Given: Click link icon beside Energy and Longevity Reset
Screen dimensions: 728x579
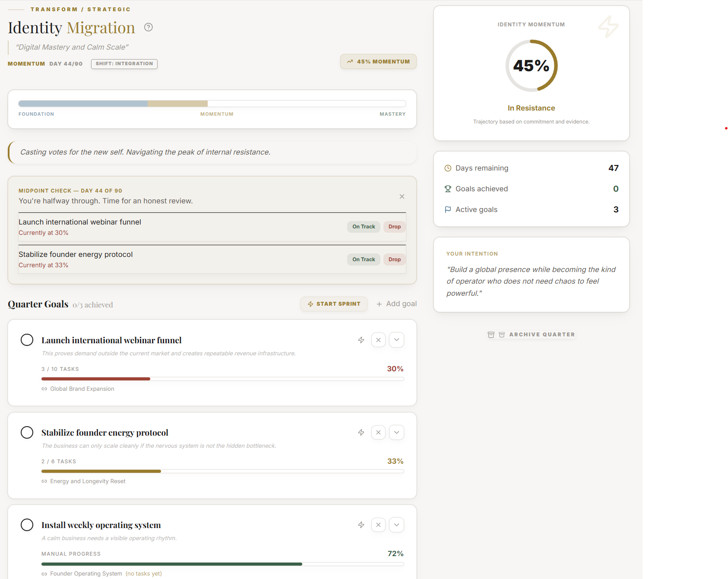Looking at the screenshot, I should (44, 481).
